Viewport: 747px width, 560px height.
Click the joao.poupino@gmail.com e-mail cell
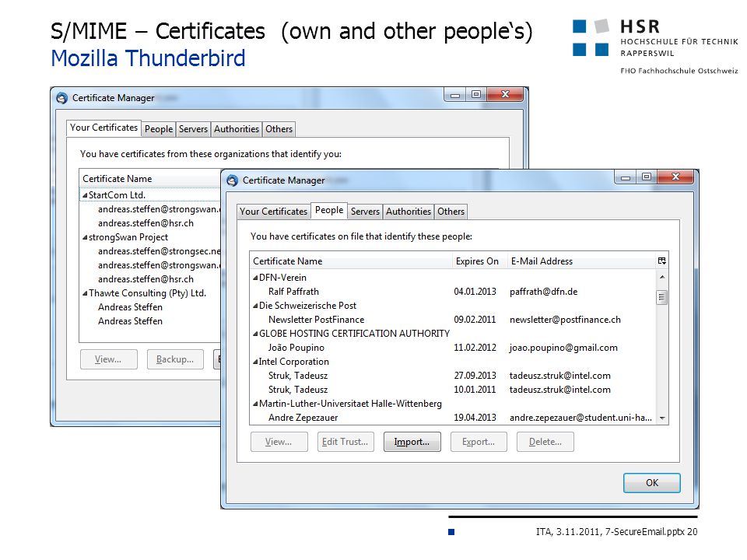click(563, 348)
